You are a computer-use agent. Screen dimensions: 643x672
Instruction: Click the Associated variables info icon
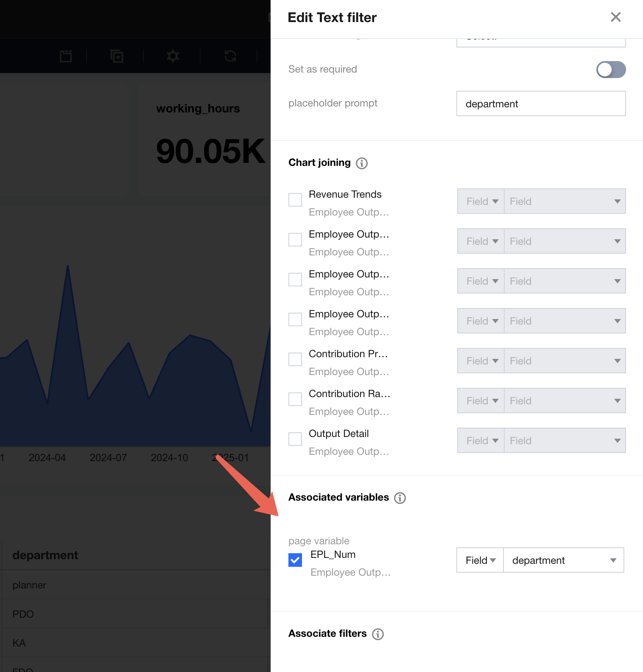tap(400, 498)
